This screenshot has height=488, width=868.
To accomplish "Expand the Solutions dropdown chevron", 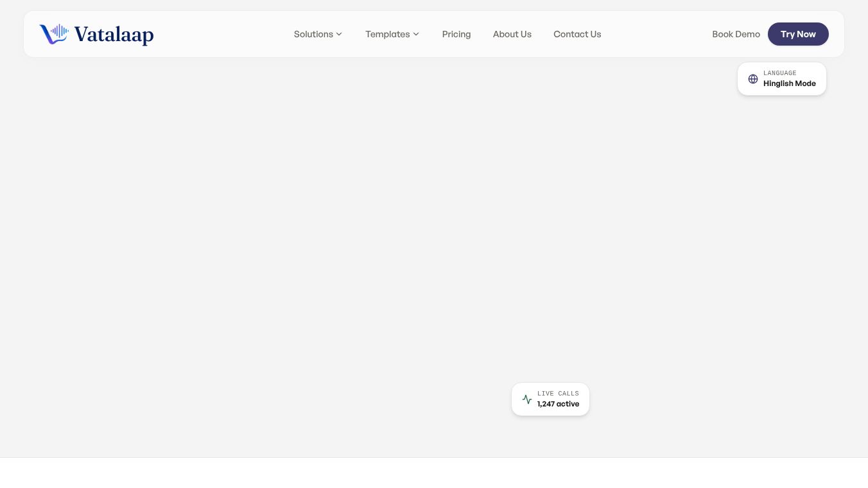I will click(339, 34).
